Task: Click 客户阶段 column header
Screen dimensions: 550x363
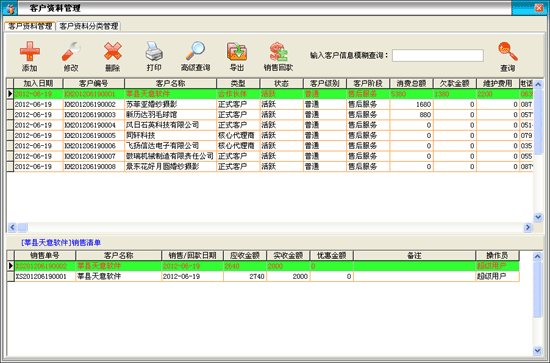Action: 368,83
